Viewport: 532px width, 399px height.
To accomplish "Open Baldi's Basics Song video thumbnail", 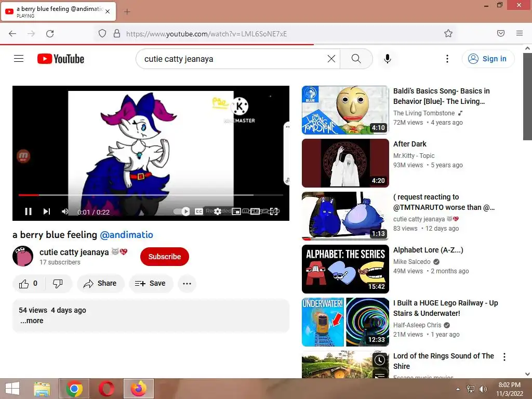I will 345,110.
